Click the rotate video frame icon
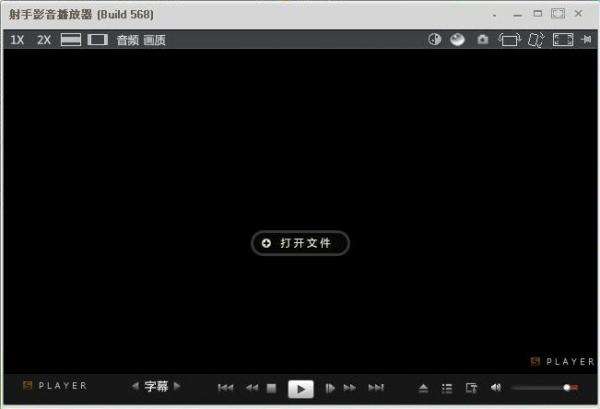The image size is (600, 409). [509, 39]
